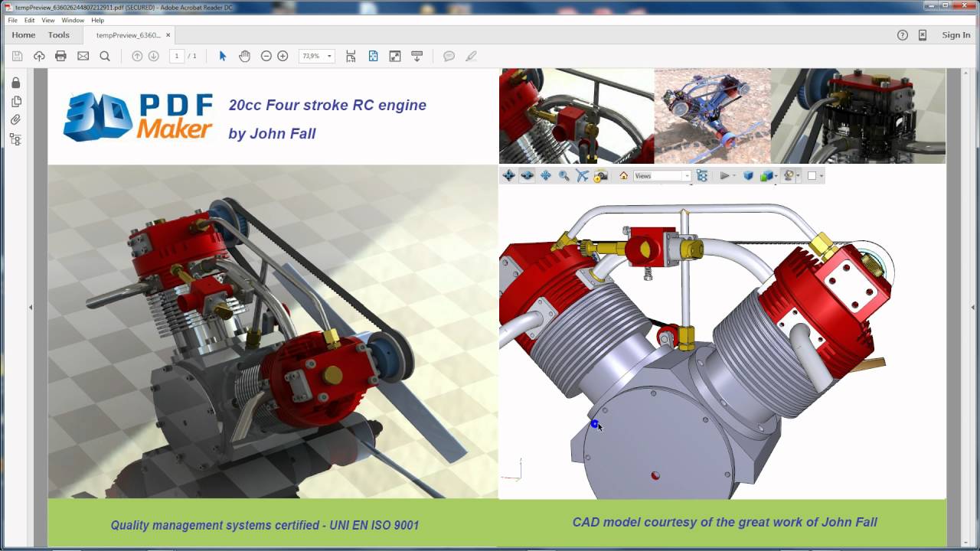980x551 pixels.
Task: Click the 3D PDF Maker logo
Action: [x=138, y=116]
